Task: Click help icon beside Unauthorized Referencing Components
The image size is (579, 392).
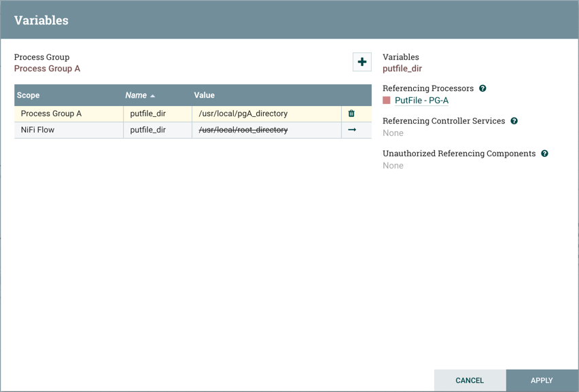Action: pos(544,154)
